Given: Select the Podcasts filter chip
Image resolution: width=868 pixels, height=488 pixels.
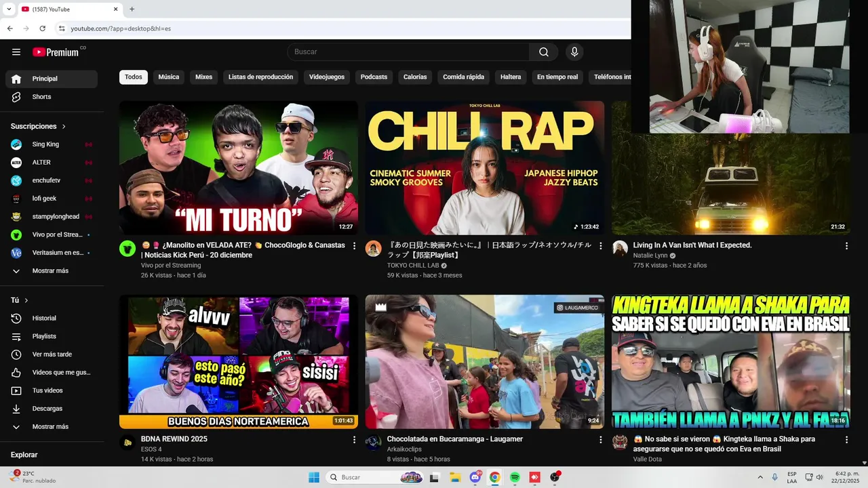Looking at the screenshot, I should (374, 77).
